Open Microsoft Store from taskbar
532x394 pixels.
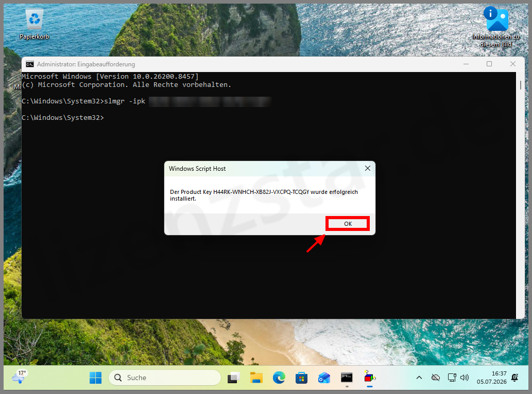pos(301,378)
